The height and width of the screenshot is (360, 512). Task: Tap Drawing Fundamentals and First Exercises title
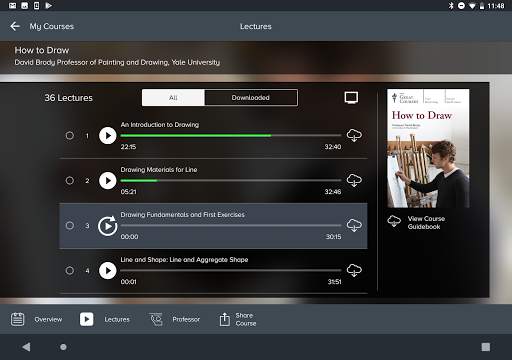coord(182,215)
